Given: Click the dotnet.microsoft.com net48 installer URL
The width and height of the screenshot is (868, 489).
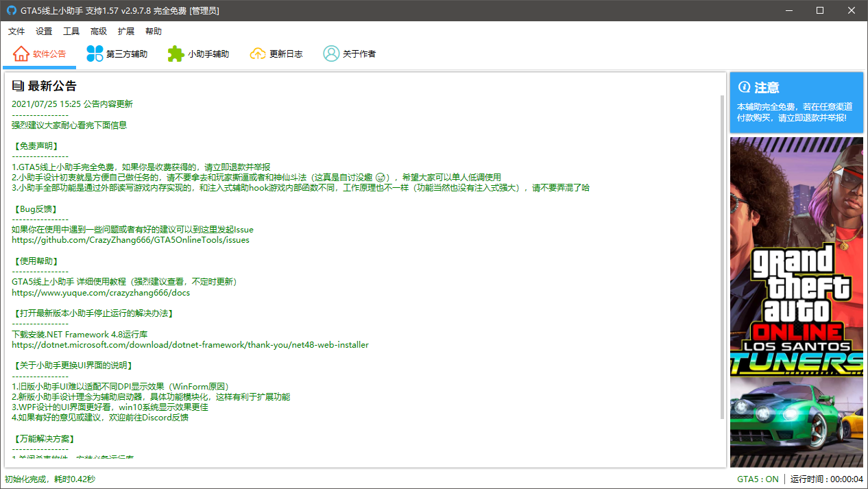Looking at the screenshot, I should coord(190,344).
